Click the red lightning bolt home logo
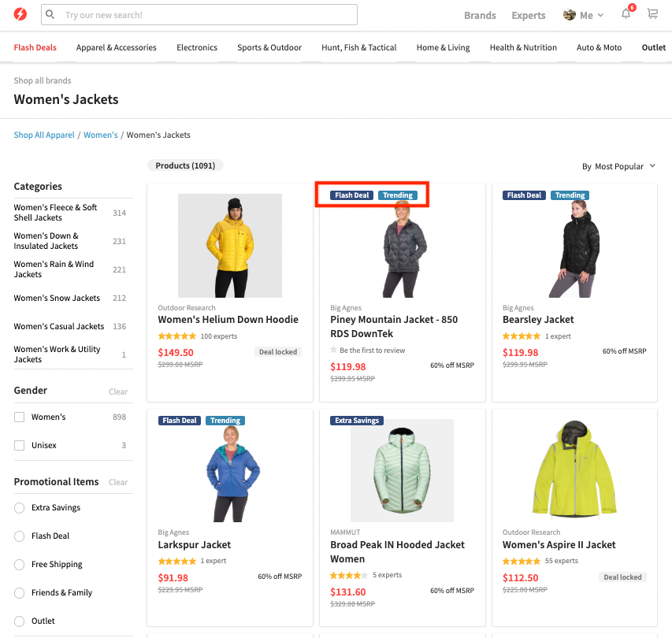Viewport: 672px width, 638px height. coord(20,14)
